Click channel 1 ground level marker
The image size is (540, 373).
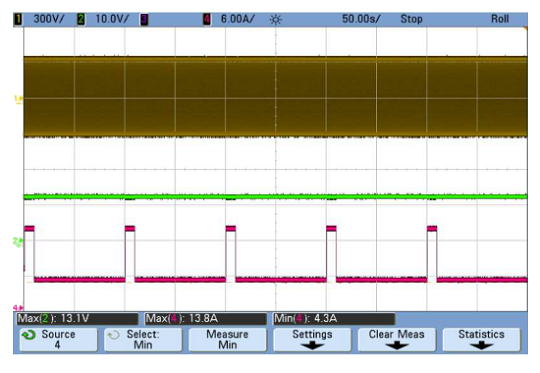pos(18,99)
